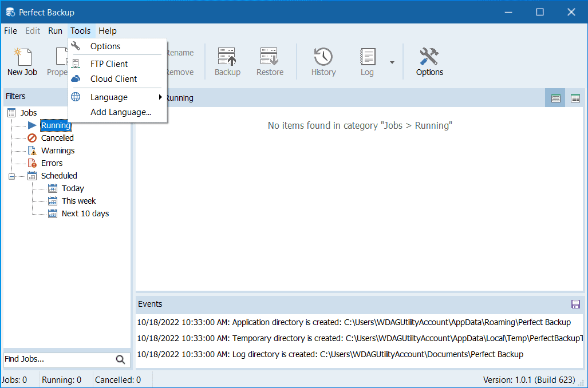The width and height of the screenshot is (588, 388).
Task: Click the globe icon beside Language
Action: 76,97
